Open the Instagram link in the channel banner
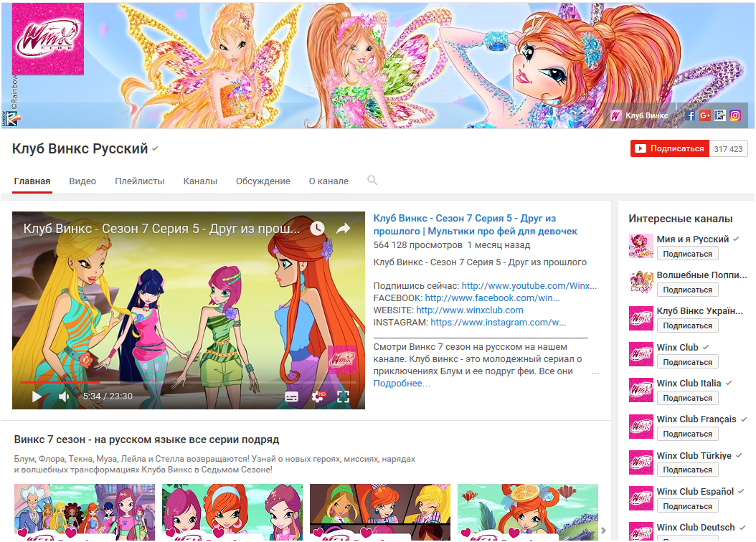 734,115
